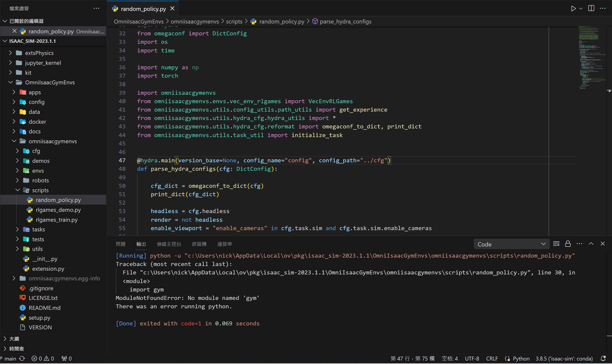Open output panel more actions ellipsis
The height and width of the screenshot is (364, 612).
click(579, 244)
